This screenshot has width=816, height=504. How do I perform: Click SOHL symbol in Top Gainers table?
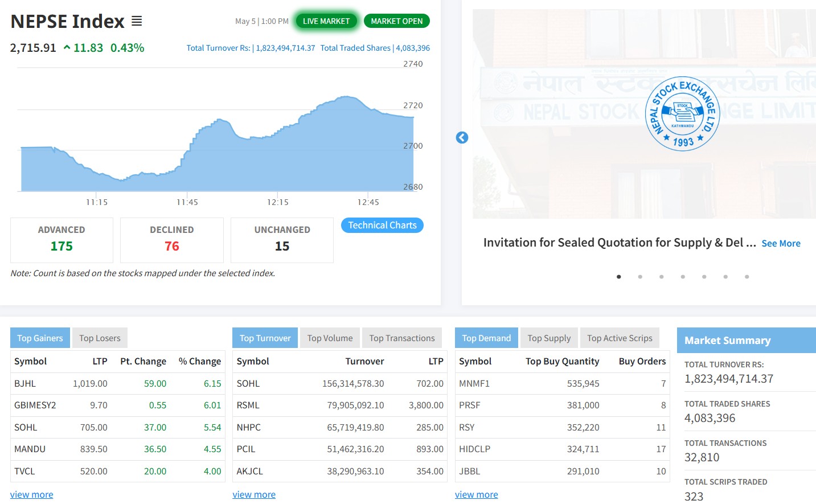pyautogui.click(x=26, y=428)
